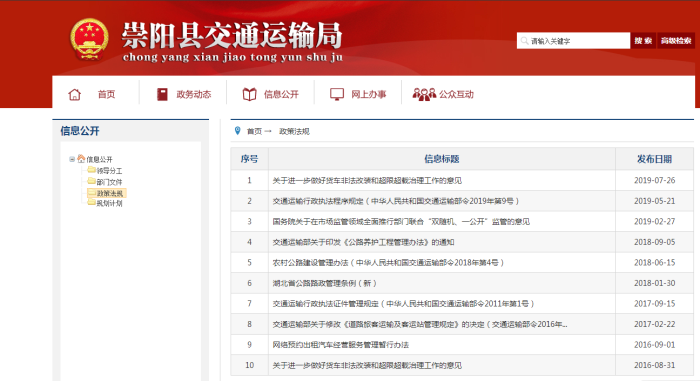Click the magnifier icon in search box
700x381 pixels.
coord(525,41)
